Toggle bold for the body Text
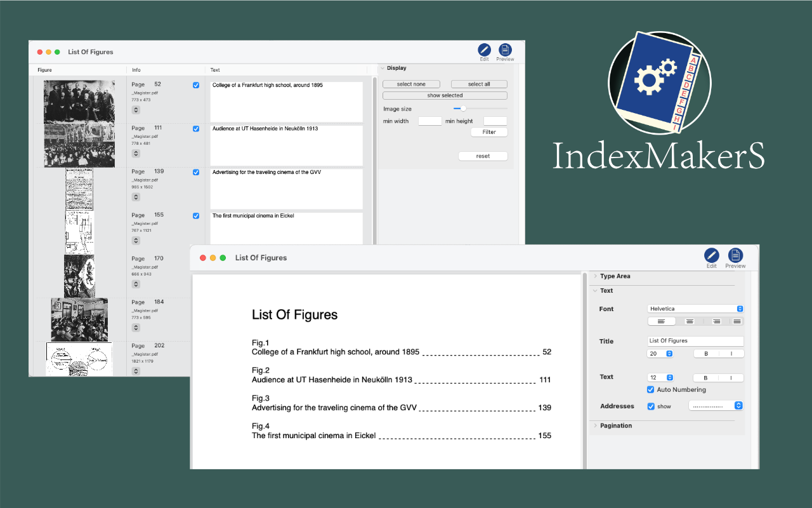 pyautogui.click(x=705, y=378)
